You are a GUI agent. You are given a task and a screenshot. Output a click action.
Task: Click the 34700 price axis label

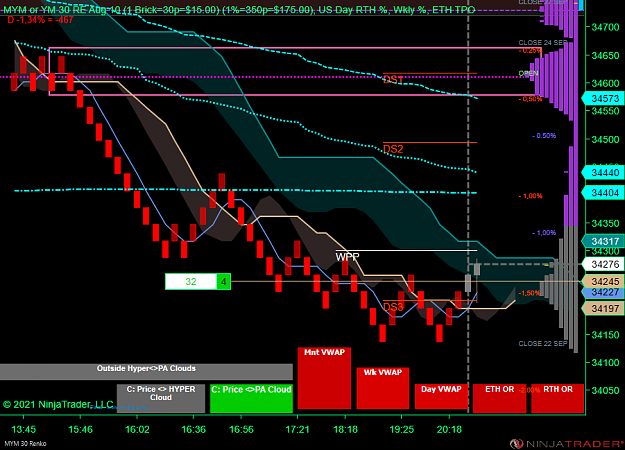(605, 27)
